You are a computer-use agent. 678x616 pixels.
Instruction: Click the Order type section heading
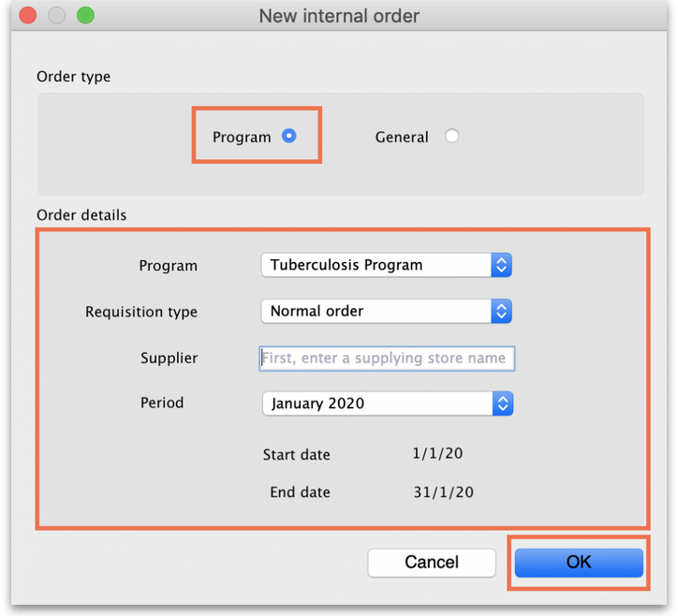coord(73,77)
